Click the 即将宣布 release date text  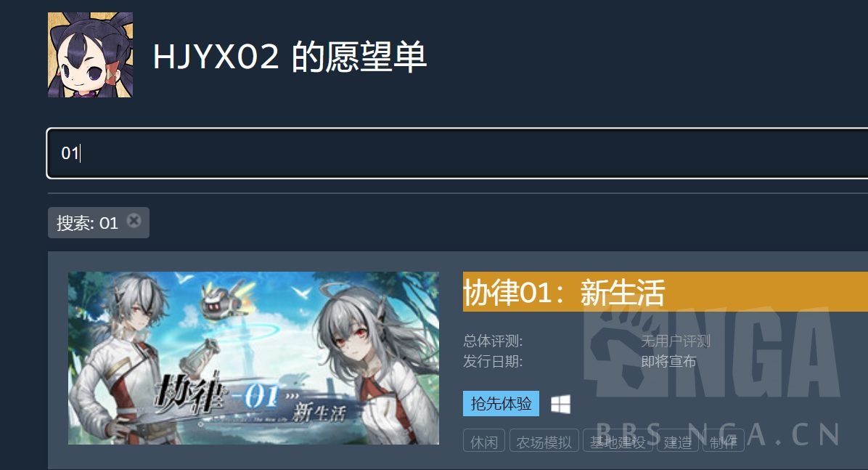[x=668, y=361]
